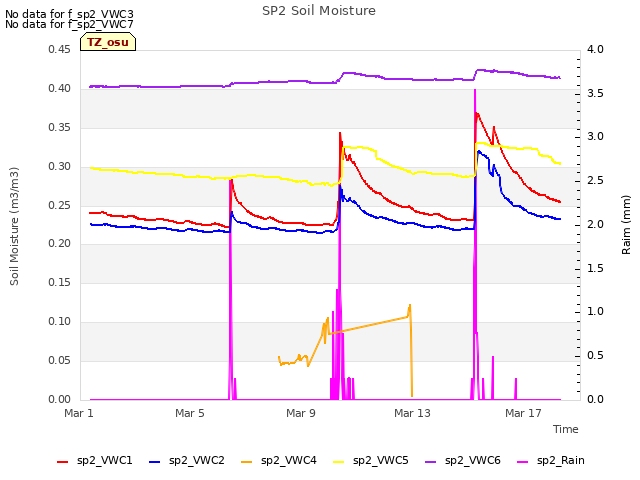Click the 0.15 left axis tick label
640x480 pixels.
(60, 282)
